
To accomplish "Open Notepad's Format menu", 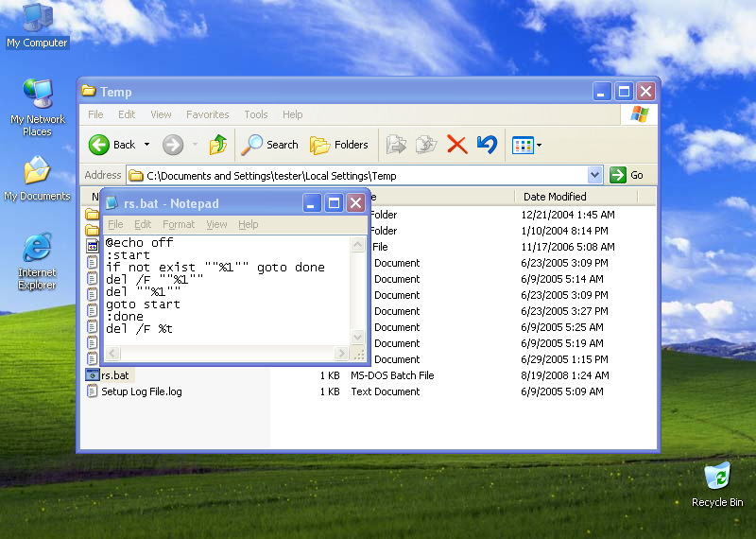I will (x=179, y=224).
